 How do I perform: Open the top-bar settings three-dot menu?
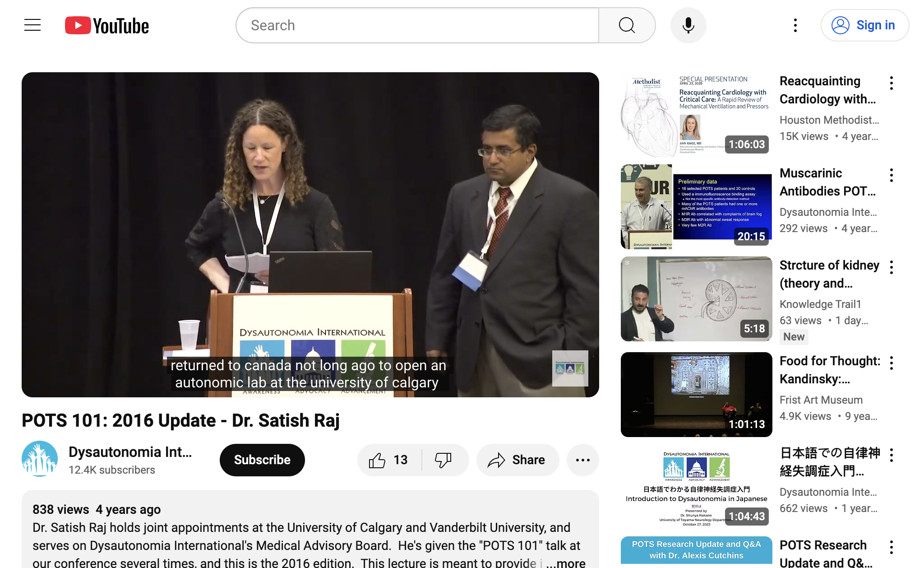pos(795,25)
